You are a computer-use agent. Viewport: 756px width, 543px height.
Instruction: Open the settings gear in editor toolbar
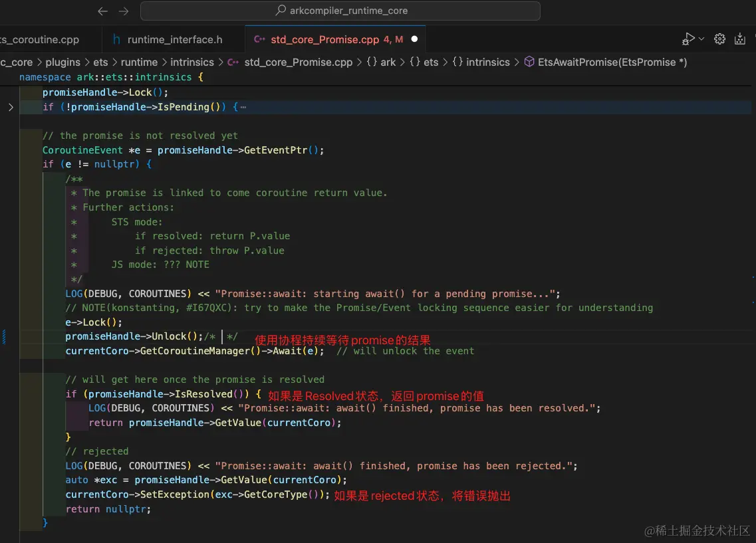719,39
